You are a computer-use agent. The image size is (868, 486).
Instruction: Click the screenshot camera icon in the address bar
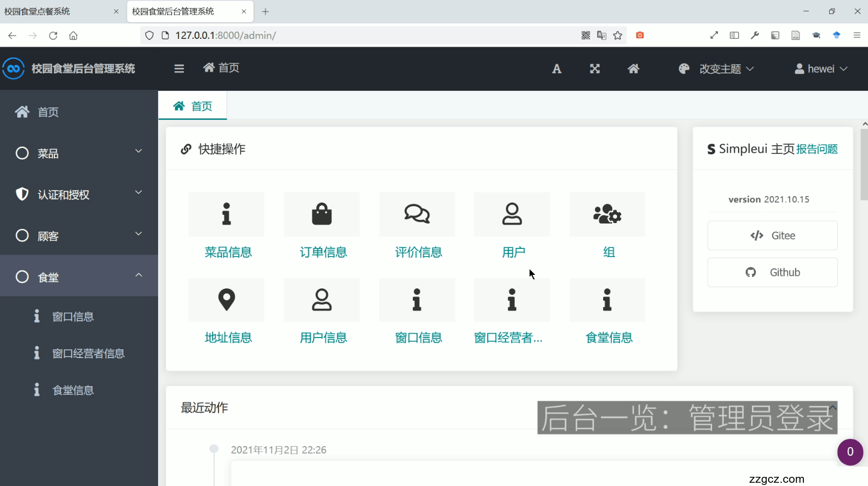640,35
